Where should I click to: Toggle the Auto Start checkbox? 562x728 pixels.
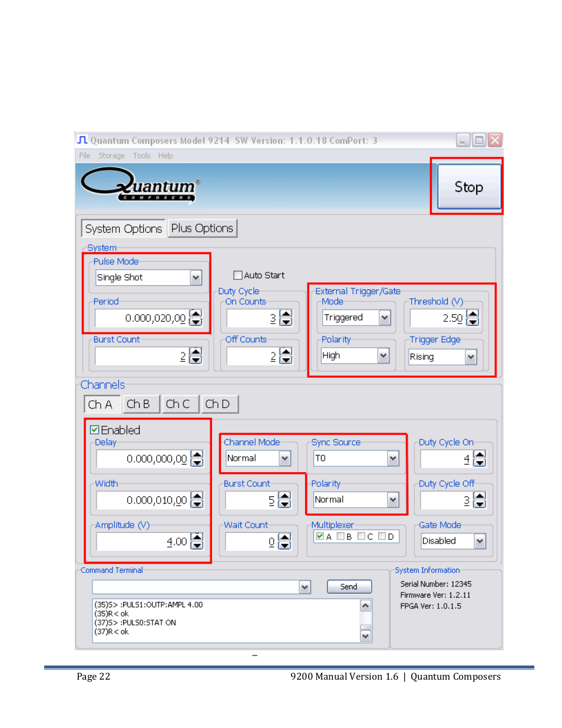click(238, 275)
